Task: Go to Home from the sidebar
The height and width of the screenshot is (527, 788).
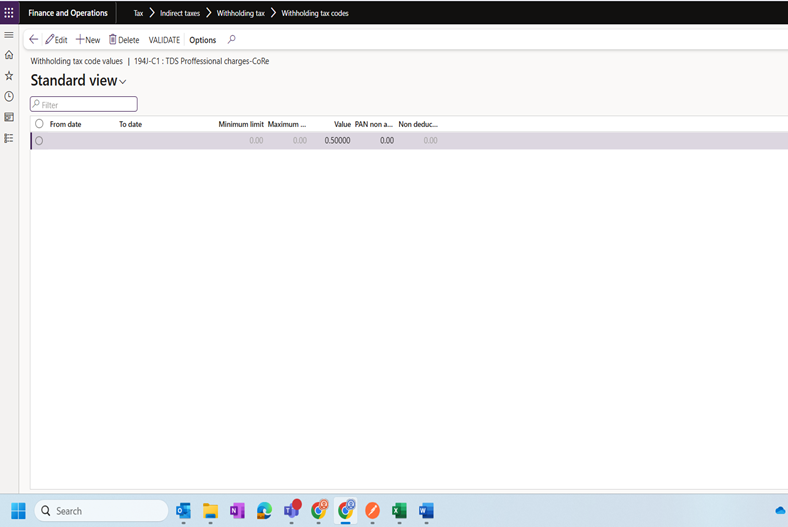Action: point(9,55)
